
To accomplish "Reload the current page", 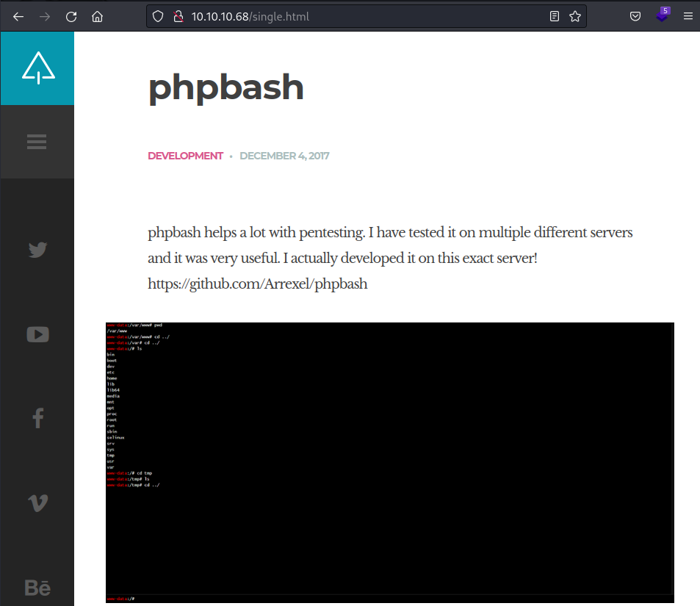I will click(x=71, y=16).
